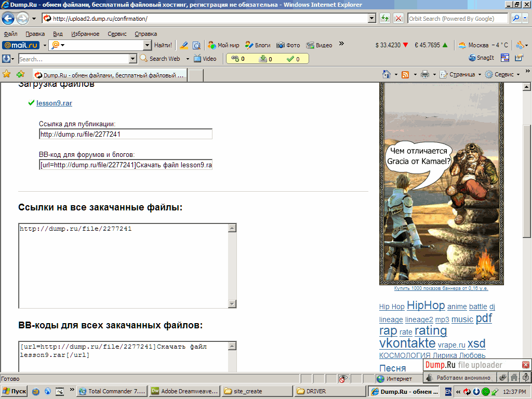Click the pop-up blocker icon in status bar
Viewport: 532px width, 399px height.
[x=343, y=379]
